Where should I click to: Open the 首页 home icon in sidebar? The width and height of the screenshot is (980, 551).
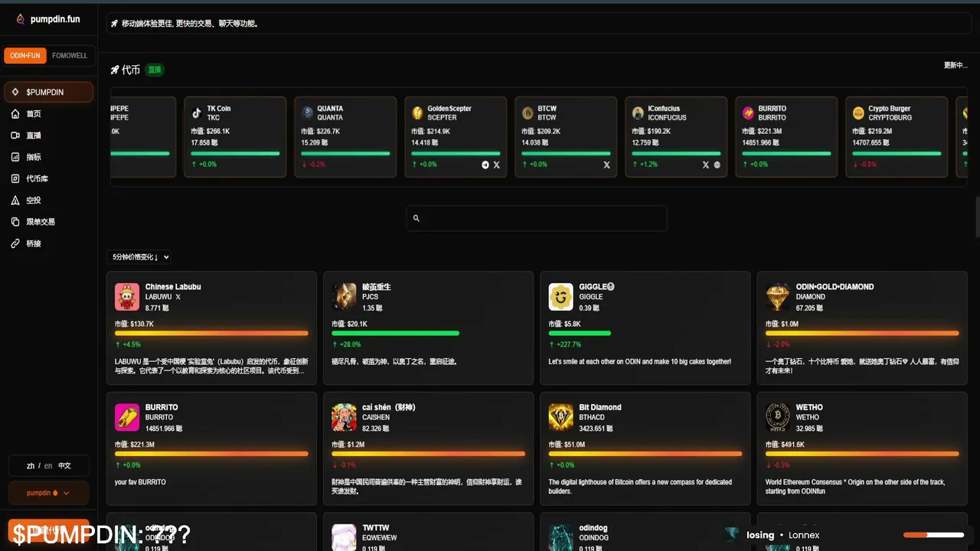(15, 114)
